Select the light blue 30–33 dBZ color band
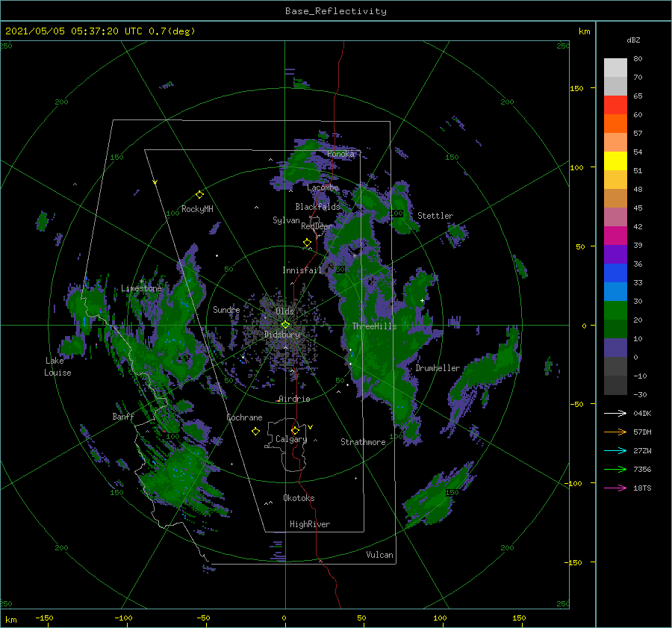The image size is (672, 628). tap(615, 292)
